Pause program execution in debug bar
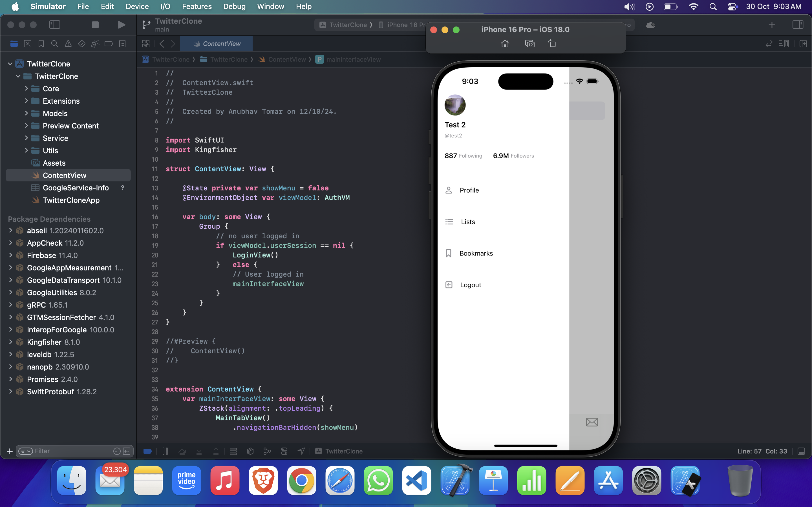This screenshot has width=812, height=507. pos(165,451)
